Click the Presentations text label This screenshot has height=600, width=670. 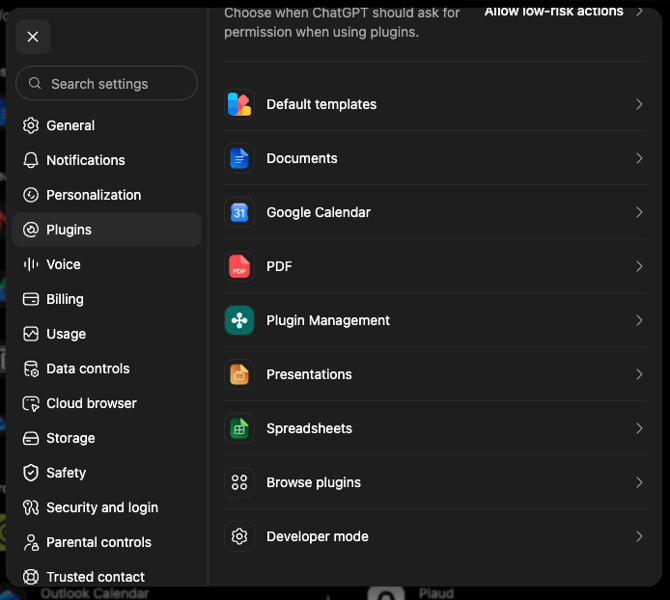click(309, 374)
